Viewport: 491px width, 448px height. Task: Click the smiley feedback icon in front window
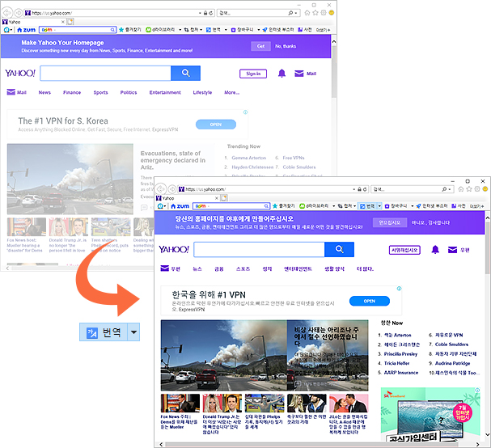pyautogui.click(x=485, y=189)
